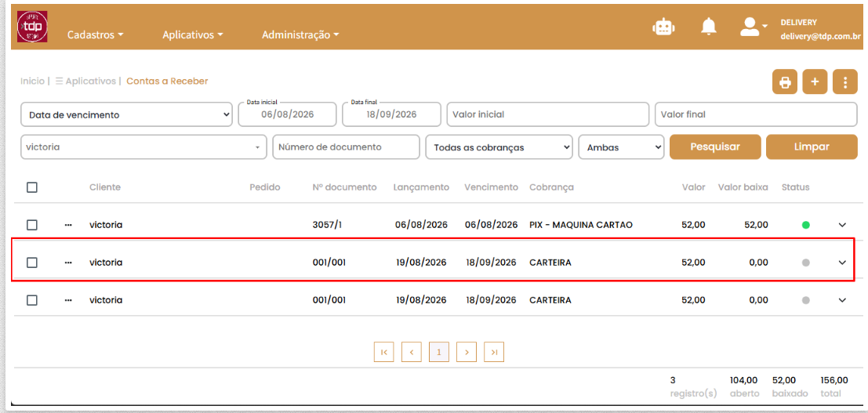
Task: Click the Número de documento field
Action: (x=346, y=147)
